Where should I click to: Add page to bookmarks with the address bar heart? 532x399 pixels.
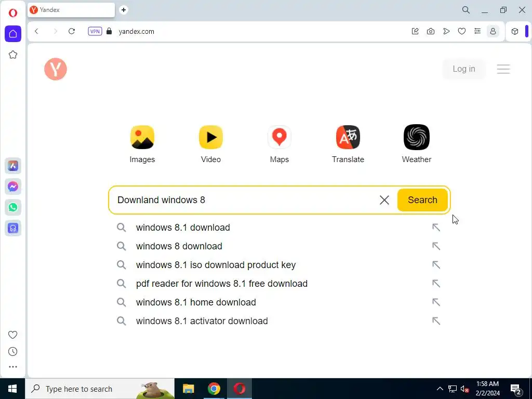click(462, 31)
